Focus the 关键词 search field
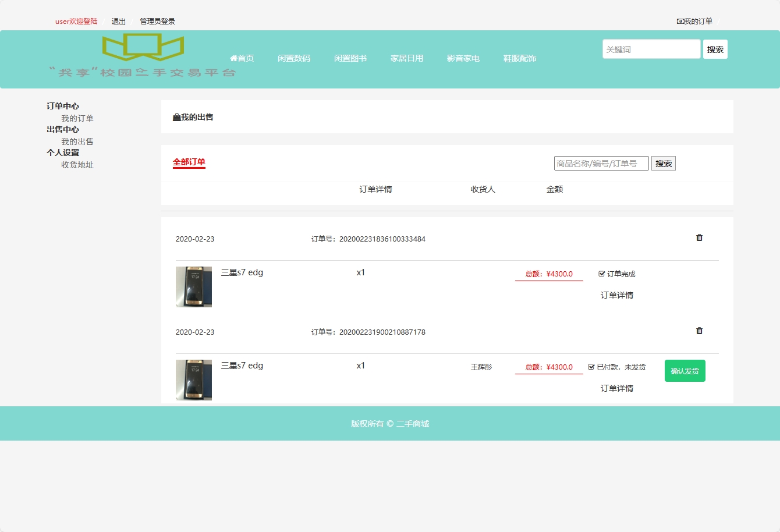This screenshot has height=532, width=780. tap(651, 49)
